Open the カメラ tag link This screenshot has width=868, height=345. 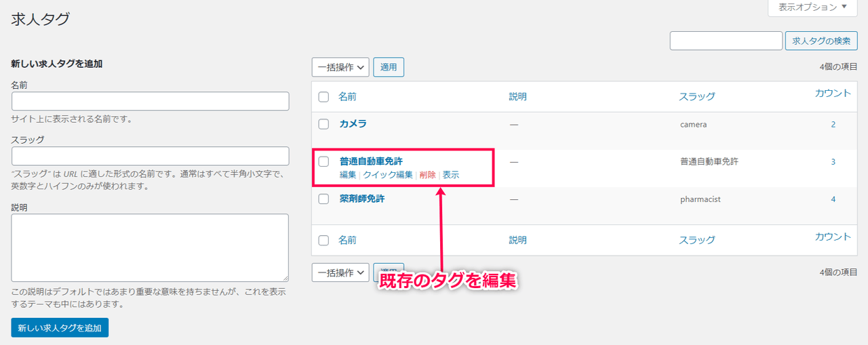(353, 124)
